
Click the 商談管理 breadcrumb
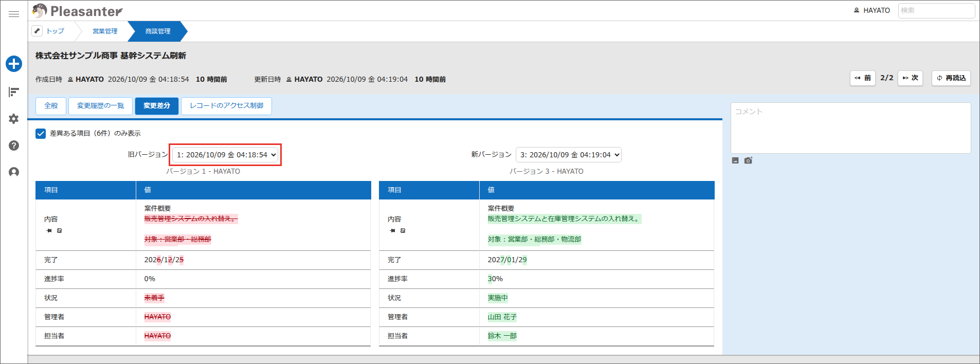157,31
